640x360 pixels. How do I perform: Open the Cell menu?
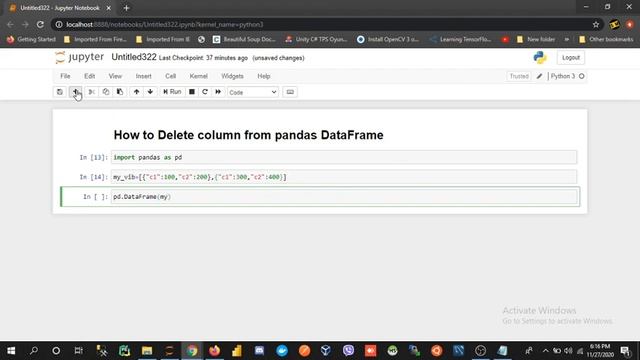coord(170,76)
